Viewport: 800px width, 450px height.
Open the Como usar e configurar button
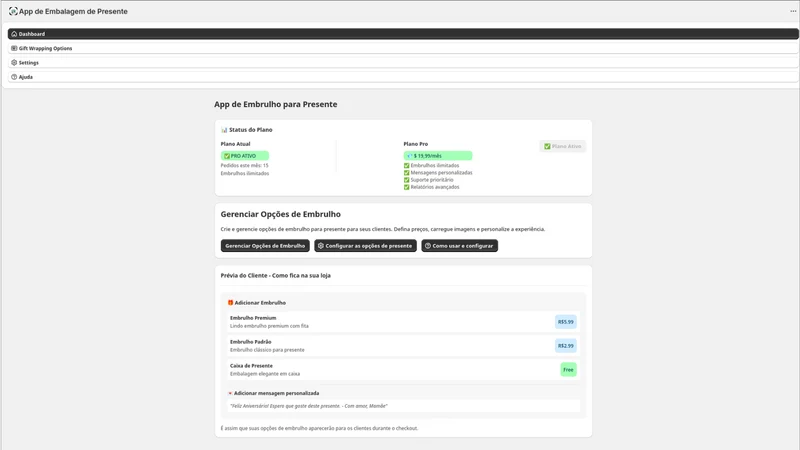coord(460,245)
